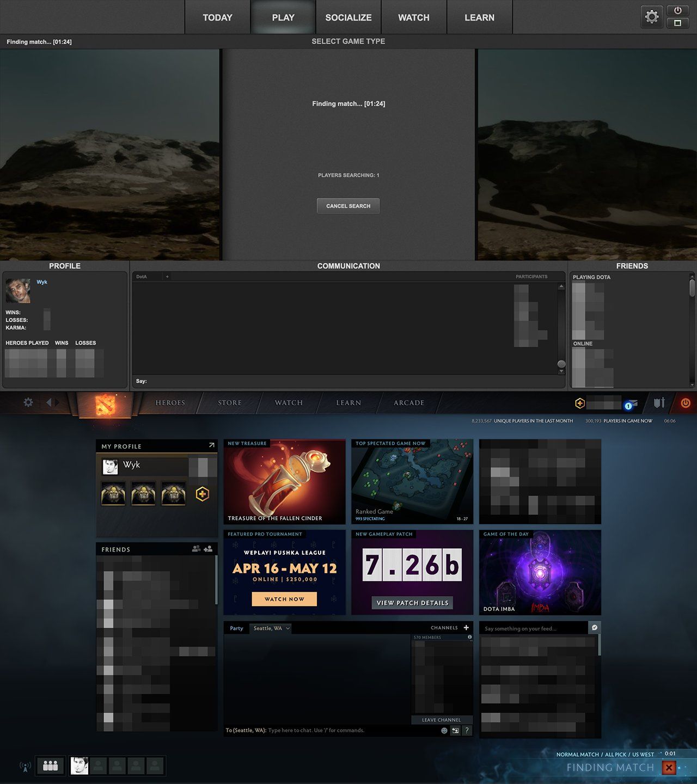The width and height of the screenshot is (697, 784).
Task: Click the LEAVE CHANNEL button
Action: pyautogui.click(x=442, y=720)
